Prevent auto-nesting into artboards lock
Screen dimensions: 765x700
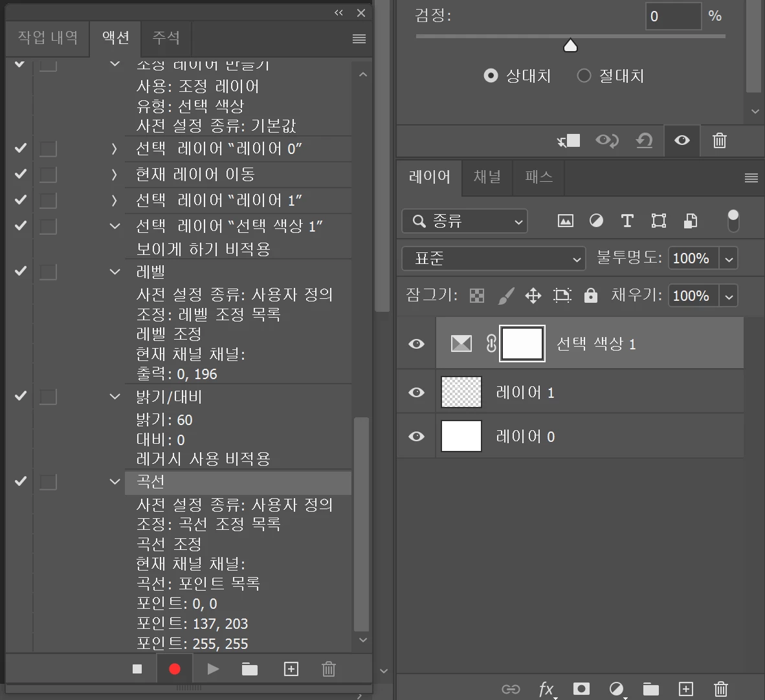coord(562,296)
